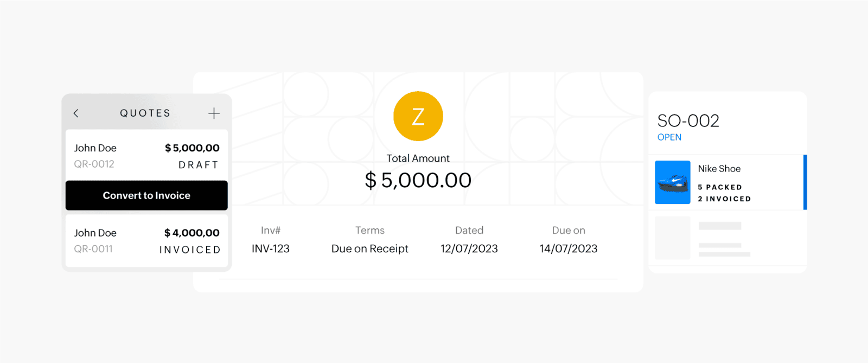The width and height of the screenshot is (868, 363).
Task: Open the sales order SO-002 header
Action: click(x=688, y=121)
